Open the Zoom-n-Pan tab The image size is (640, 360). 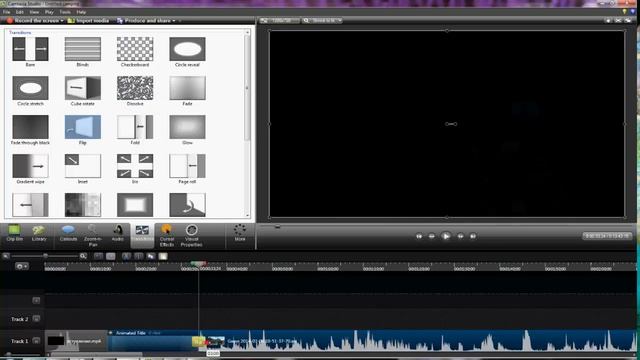pos(93,236)
